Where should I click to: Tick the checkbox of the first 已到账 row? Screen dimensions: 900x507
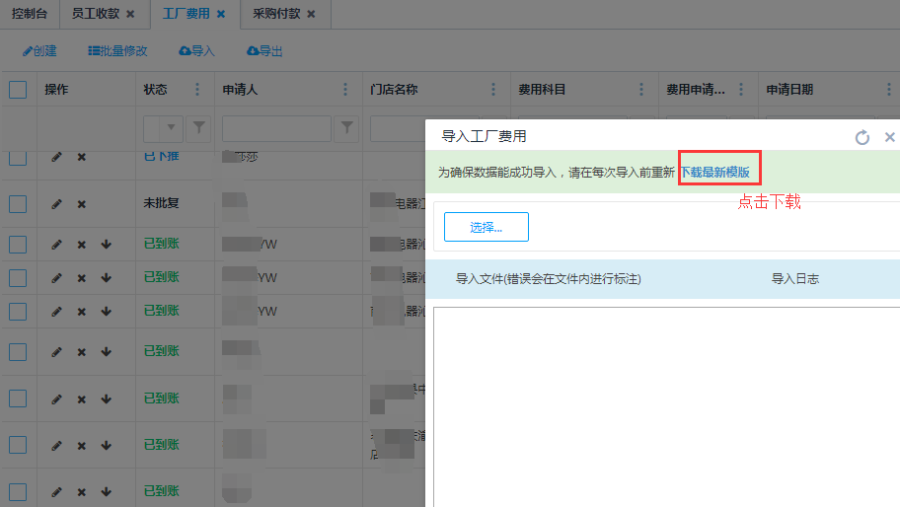pyautogui.click(x=18, y=245)
